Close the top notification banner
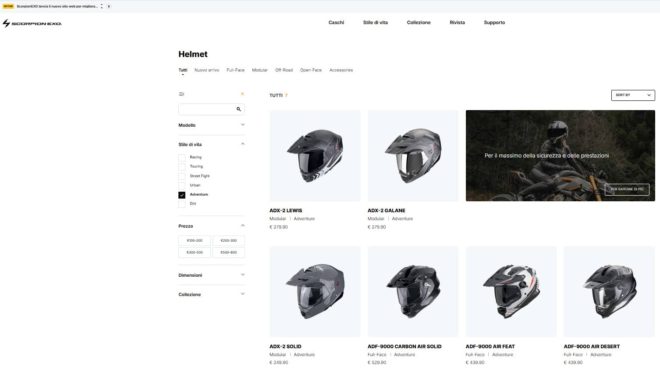Image resolution: width=660 pixels, height=382 pixels. (109, 6)
